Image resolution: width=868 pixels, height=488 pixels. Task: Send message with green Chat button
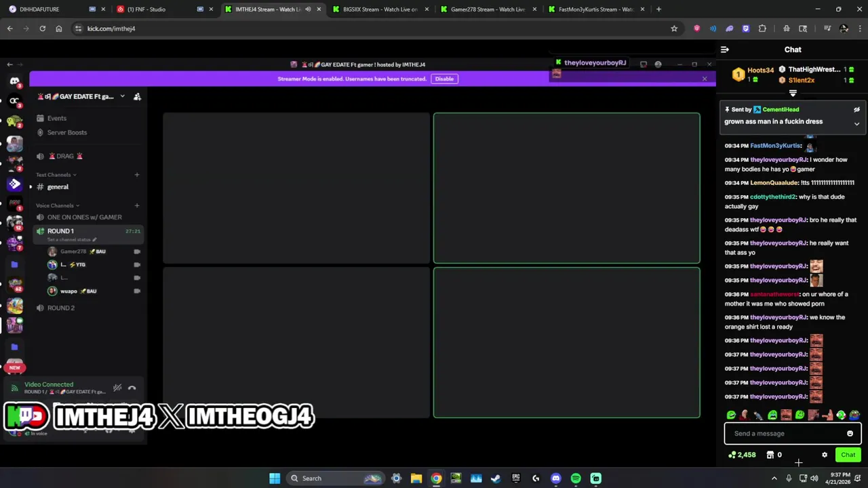point(848,455)
